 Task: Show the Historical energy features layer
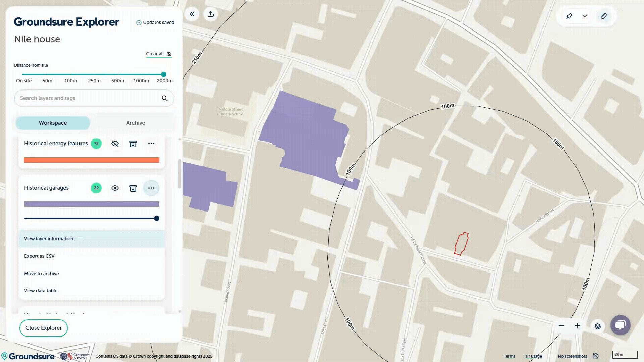(115, 144)
